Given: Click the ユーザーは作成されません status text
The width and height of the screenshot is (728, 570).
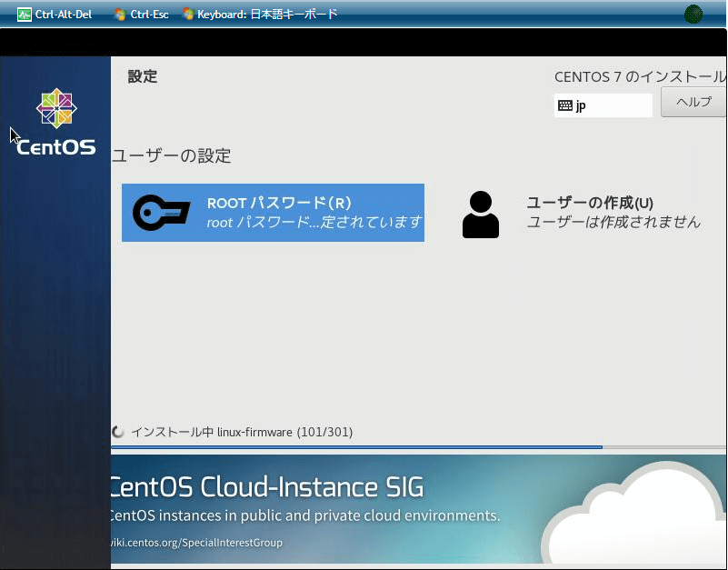Looking at the screenshot, I should coord(613,222).
